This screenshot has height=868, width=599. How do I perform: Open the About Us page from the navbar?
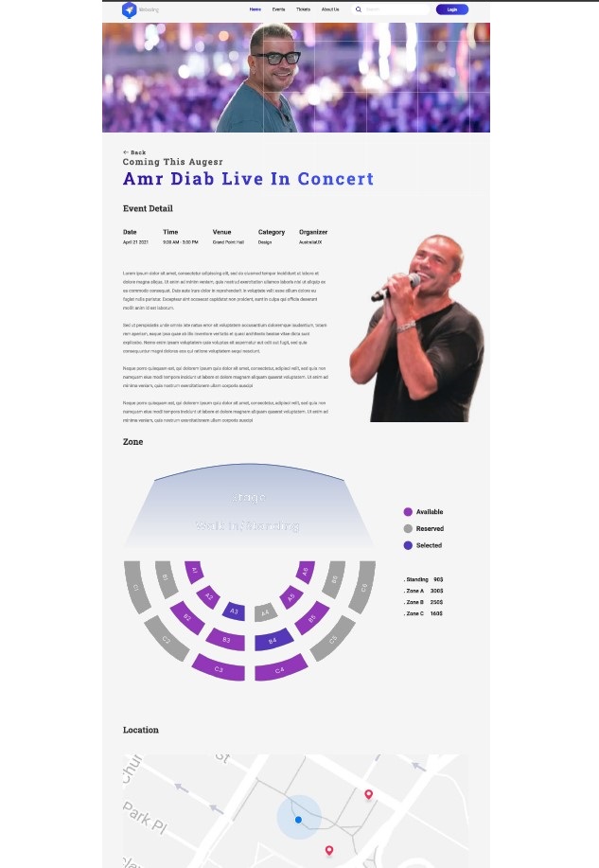[330, 9]
